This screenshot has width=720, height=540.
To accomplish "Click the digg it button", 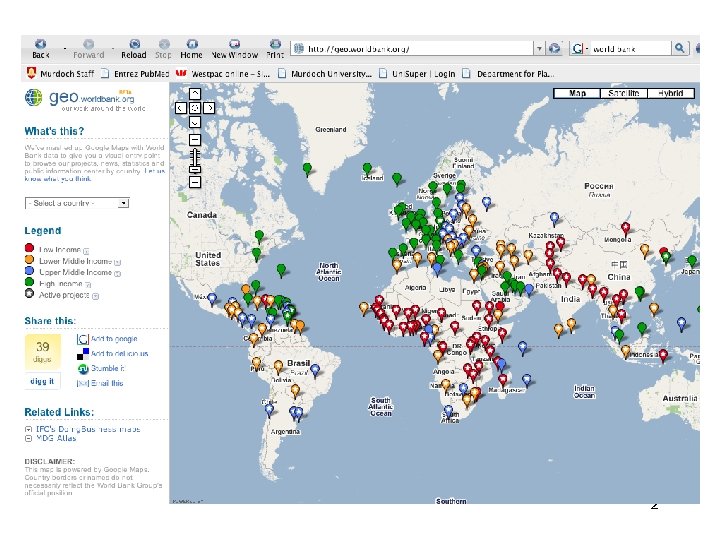I will pos(44,382).
